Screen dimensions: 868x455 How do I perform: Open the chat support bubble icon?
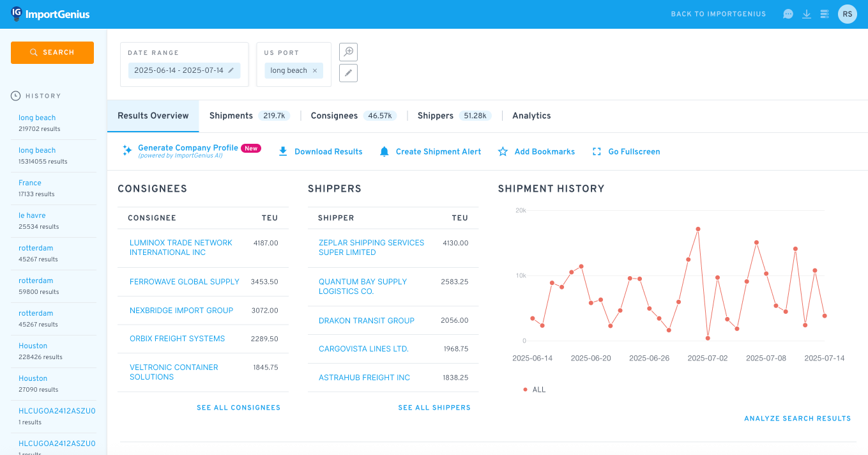point(788,13)
